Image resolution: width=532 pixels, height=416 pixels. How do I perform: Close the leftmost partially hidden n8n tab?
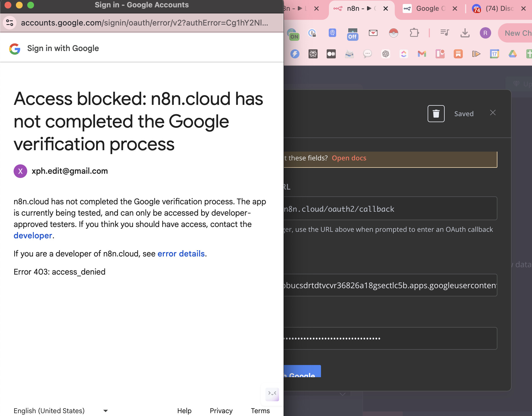pos(316,9)
